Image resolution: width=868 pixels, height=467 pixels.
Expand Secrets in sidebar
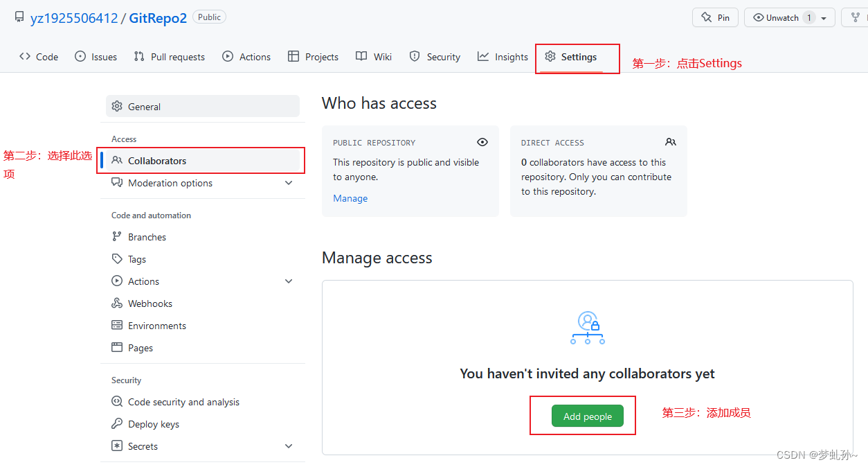pos(203,446)
